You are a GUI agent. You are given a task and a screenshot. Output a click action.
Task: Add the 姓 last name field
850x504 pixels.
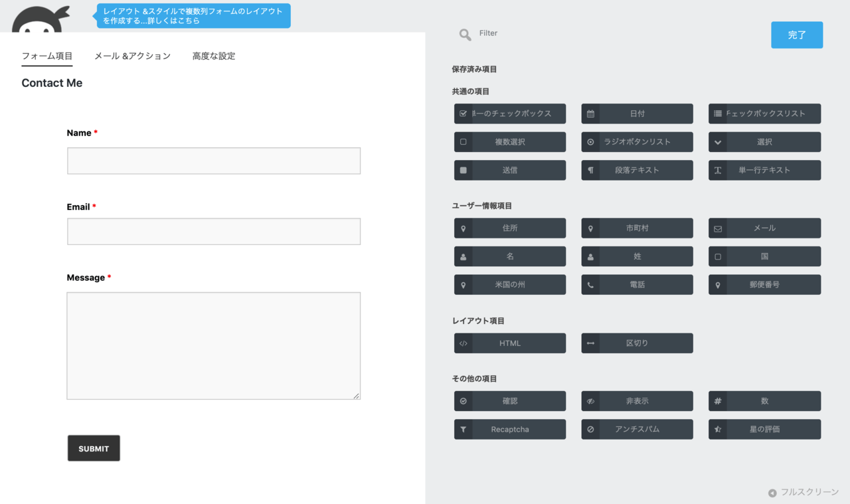(x=637, y=256)
